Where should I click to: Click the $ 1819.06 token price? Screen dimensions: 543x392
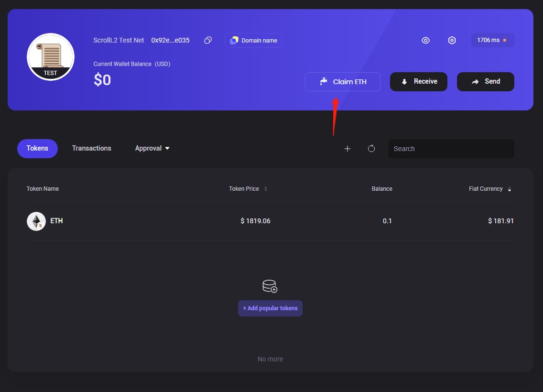[x=255, y=221]
